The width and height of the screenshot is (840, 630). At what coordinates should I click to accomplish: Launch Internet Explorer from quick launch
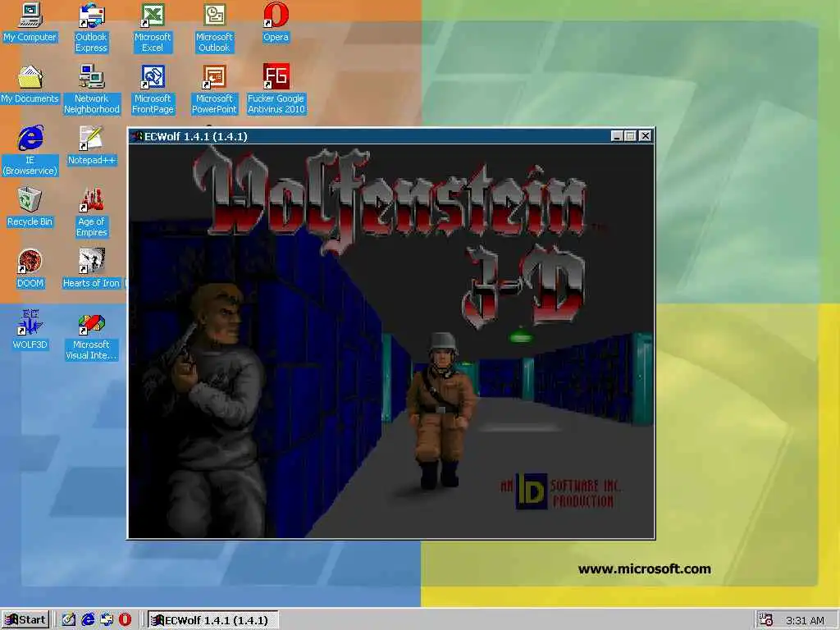coord(88,620)
